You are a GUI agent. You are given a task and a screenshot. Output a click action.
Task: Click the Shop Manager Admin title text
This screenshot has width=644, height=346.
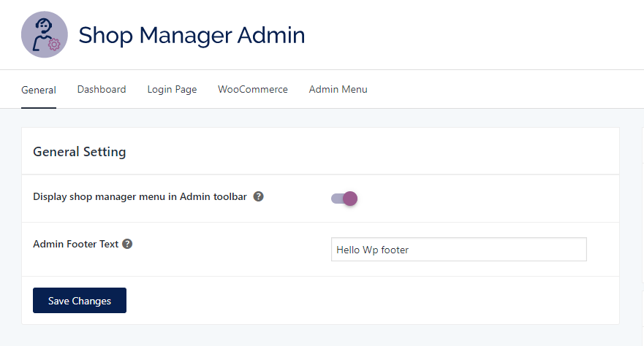click(x=192, y=34)
